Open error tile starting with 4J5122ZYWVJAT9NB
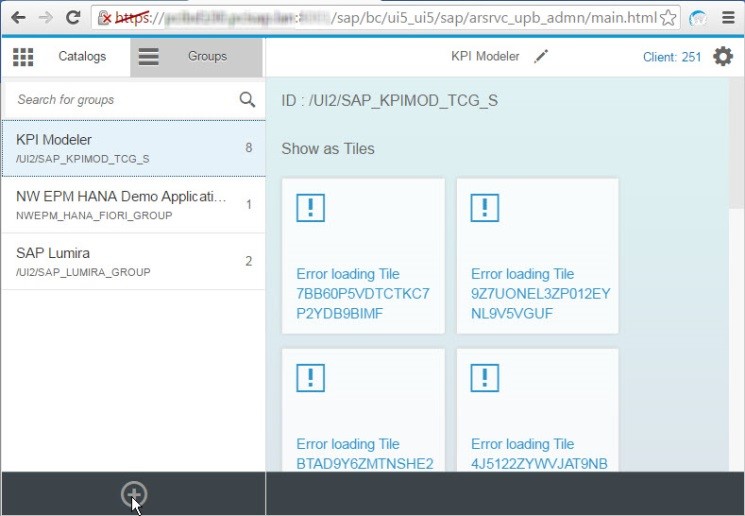The width and height of the screenshot is (745, 516). [x=537, y=410]
